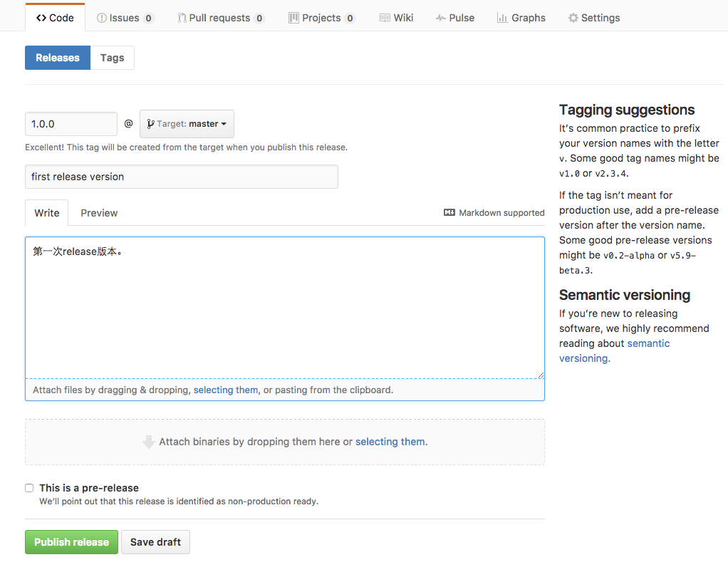Open the Code tab
This screenshot has width=728, height=577.
tap(55, 18)
